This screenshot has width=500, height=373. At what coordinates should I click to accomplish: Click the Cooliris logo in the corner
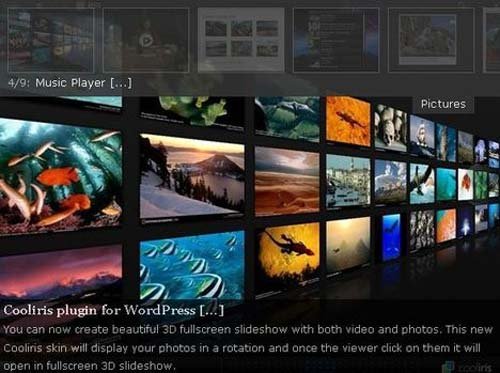pos(468,367)
